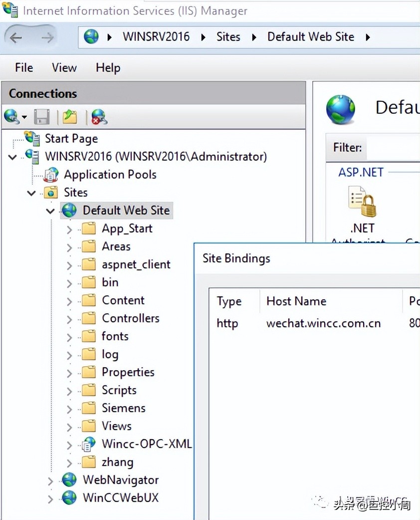This screenshot has height=520, width=420.
Task: Collapse the Sites tree node
Action: click(31, 193)
